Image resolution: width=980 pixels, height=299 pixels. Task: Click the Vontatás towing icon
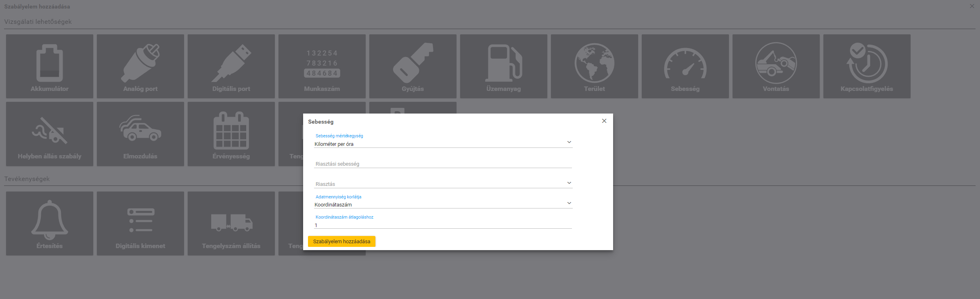coord(776,63)
